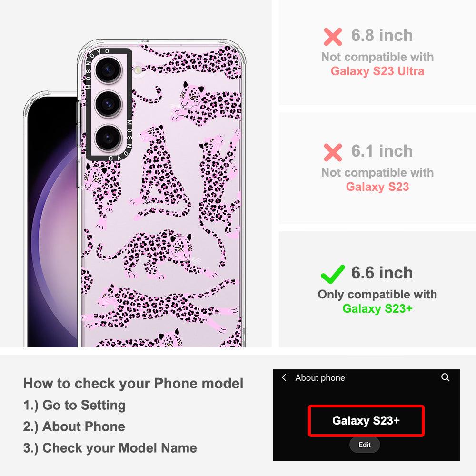Viewport: 476px width, 476px height.
Task: Click the red X beside 6.8 inch
Action: pos(333,37)
